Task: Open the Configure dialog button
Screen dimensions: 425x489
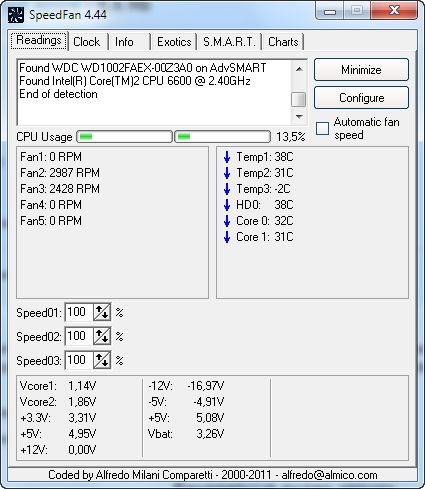Action: [361, 98]
